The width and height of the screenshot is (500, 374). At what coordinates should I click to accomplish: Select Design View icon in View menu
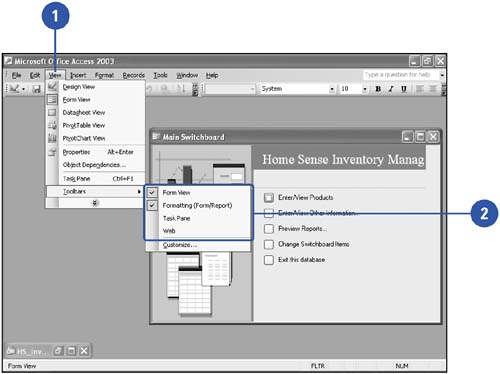point(52,87)
